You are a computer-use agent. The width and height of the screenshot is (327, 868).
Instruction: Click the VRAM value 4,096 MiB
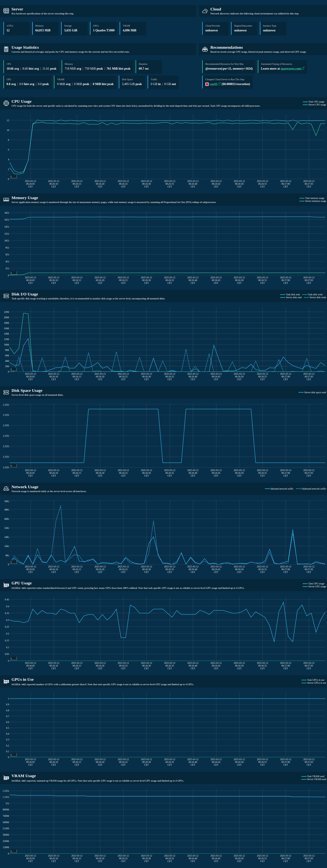coord(130,30)
